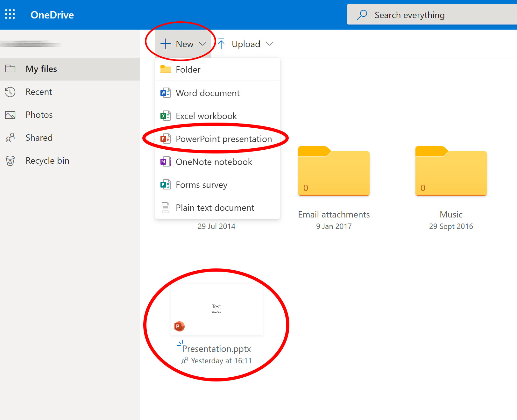517x420 pixels.
Task: Click the Word document icon
Action: [166, 93]
